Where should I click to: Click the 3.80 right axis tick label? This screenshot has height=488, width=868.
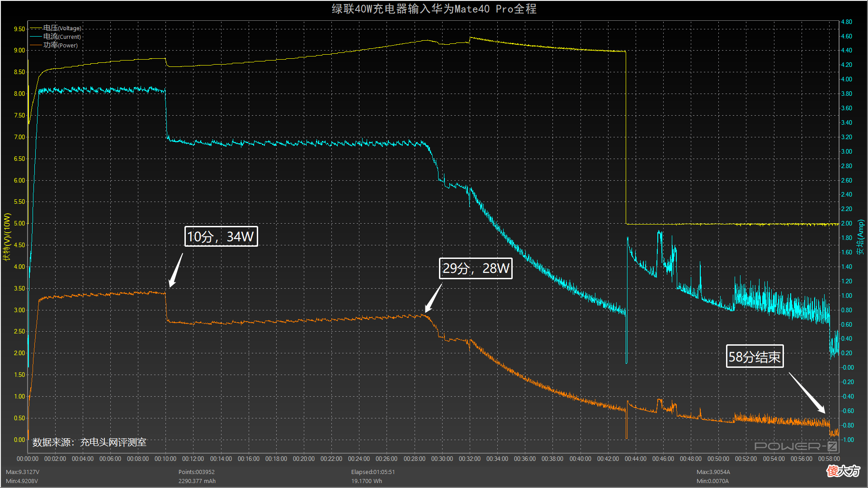pos(846,94)
